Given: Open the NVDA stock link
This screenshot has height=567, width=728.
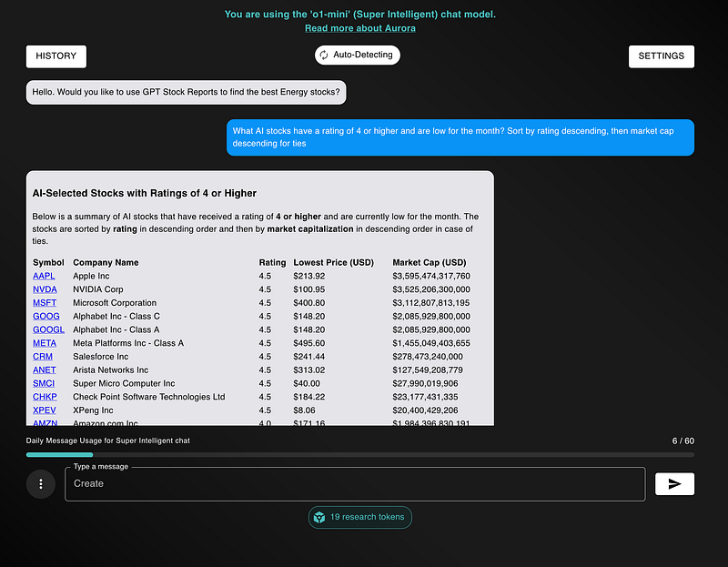Looking at the screenshot, I should click(45, 289).
